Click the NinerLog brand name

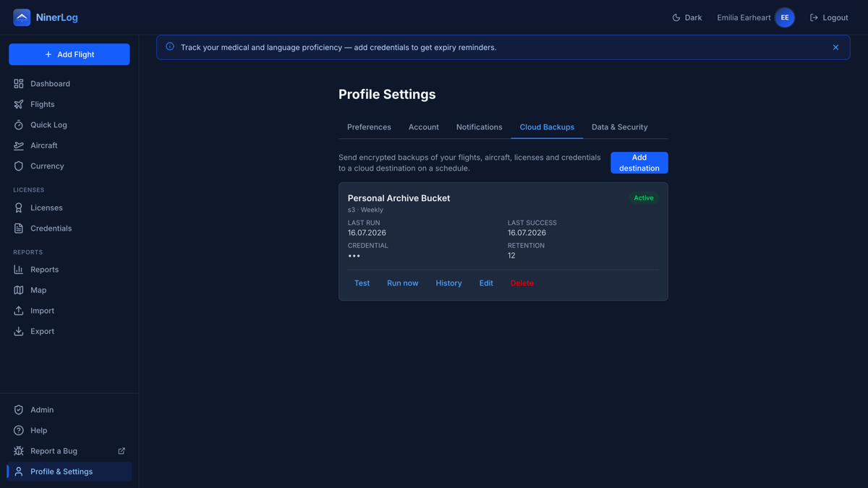(x=56, y=17)
